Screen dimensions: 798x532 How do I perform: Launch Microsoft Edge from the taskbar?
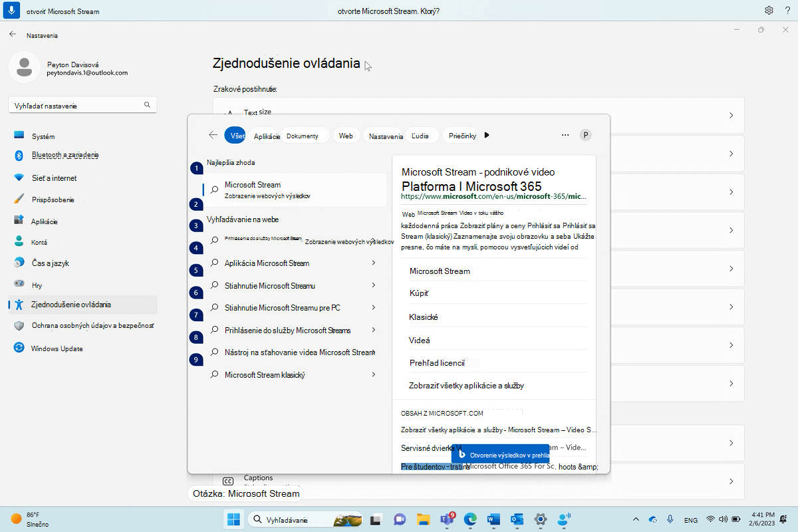tap(470, 519)
